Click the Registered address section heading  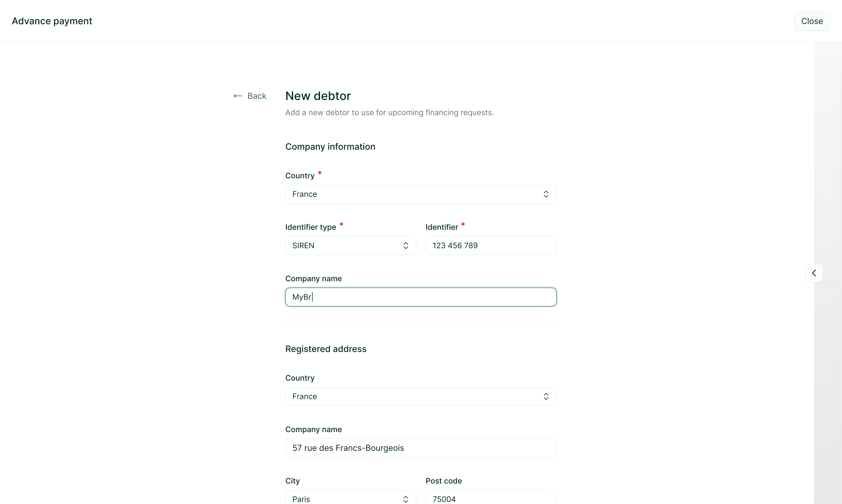point(325,349)
